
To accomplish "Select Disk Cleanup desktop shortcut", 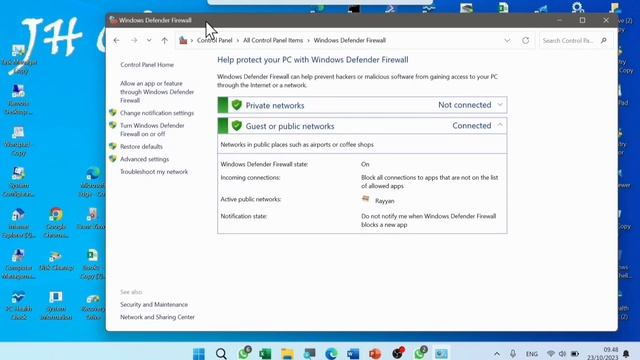I will pos(56,260).
